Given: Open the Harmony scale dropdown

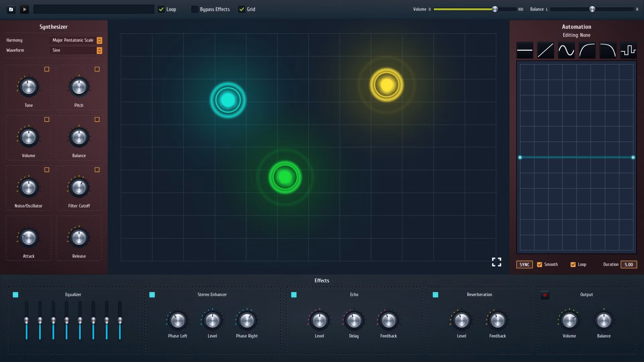Looking at the screenshot, I should coord(76,40).
